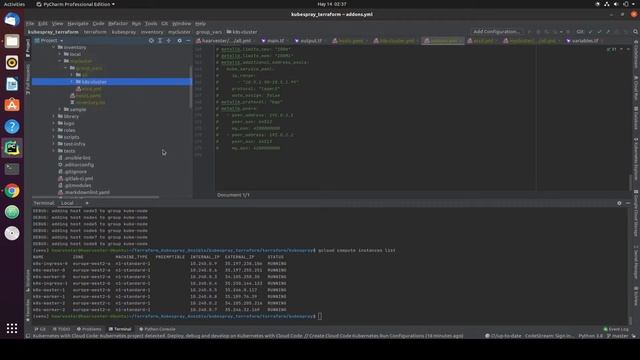This screenshot has width=640, height=360.
Task: Open the Project tool window side tab
Action: coord(28,49)
